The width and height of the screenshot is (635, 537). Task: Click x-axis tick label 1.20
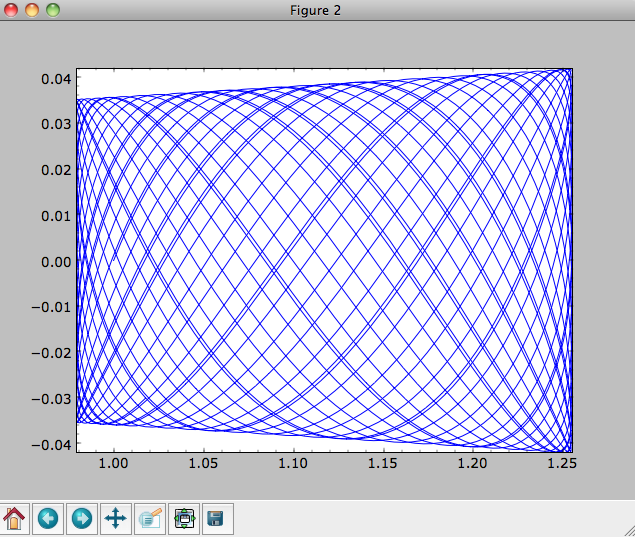pyautogui.click(x=472, y=463)
